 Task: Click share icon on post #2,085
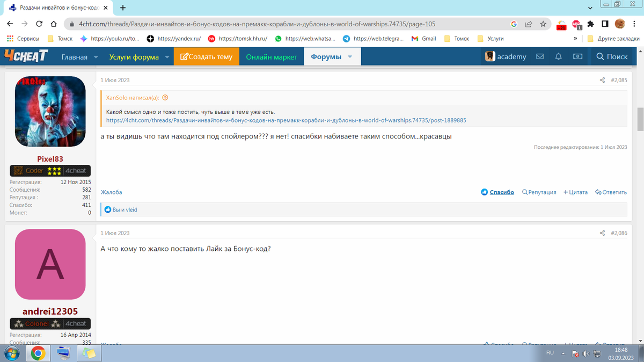pos(602,81)
